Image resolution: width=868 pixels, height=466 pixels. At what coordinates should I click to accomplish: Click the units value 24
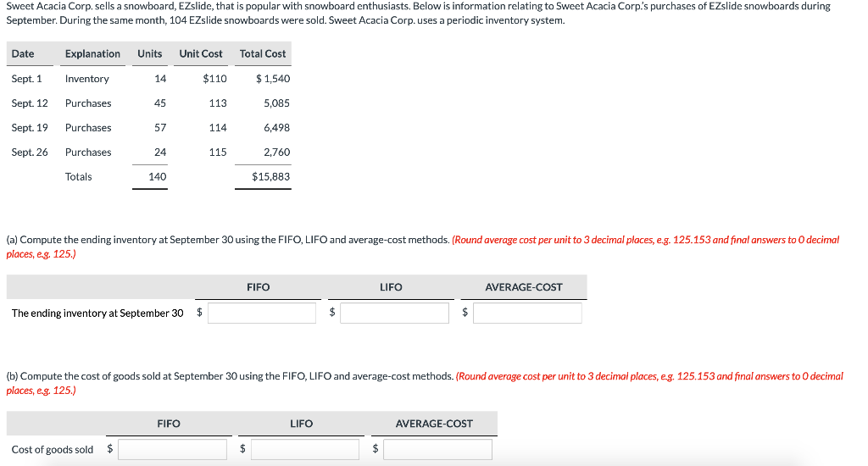160,152
